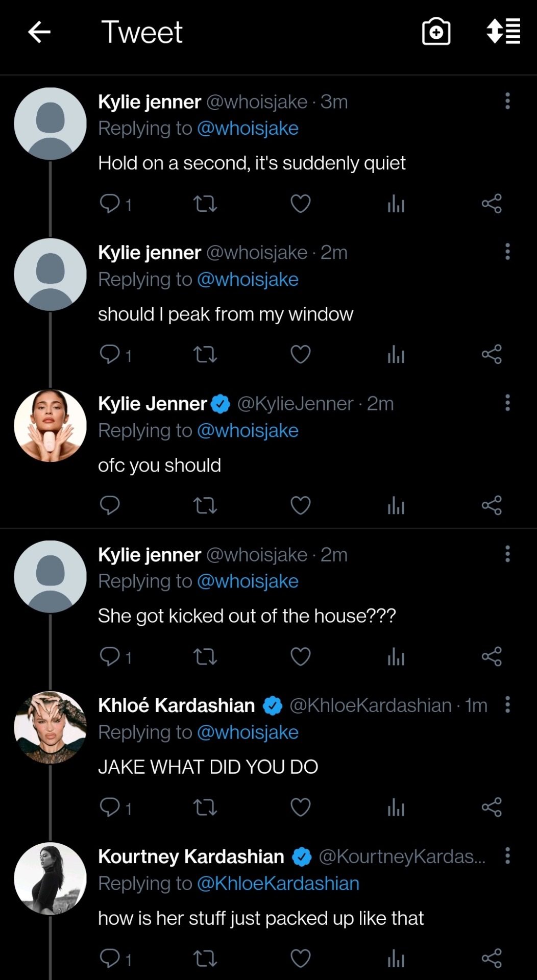Viewport: 537px width, 980px height.
Task: Open more options on Khloé Kardashian's tweet
Action: pyautogui.click(x=507, y=705)
